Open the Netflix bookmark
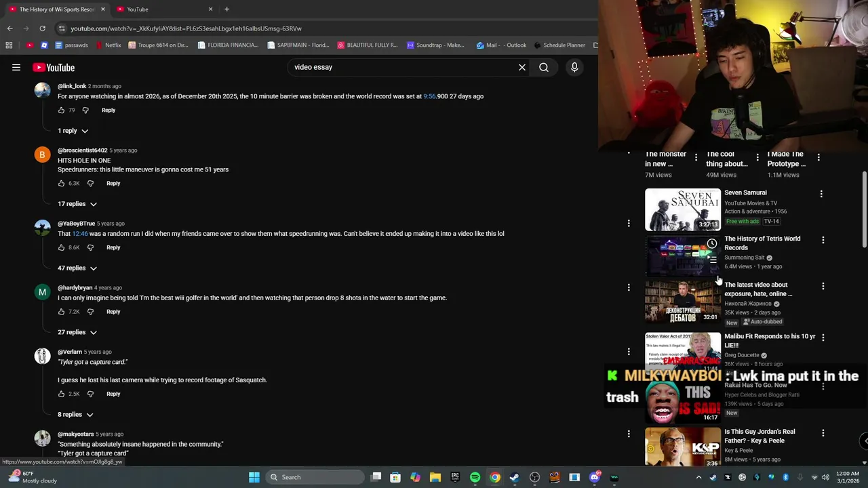The height and width of the screenshot is (488, 868). pyautogui.click(x=108, y=45)
